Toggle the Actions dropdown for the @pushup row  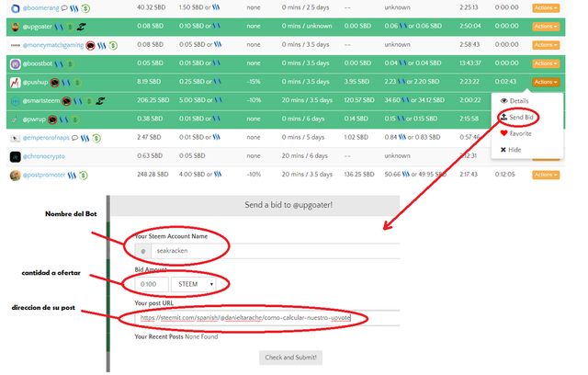546,82
